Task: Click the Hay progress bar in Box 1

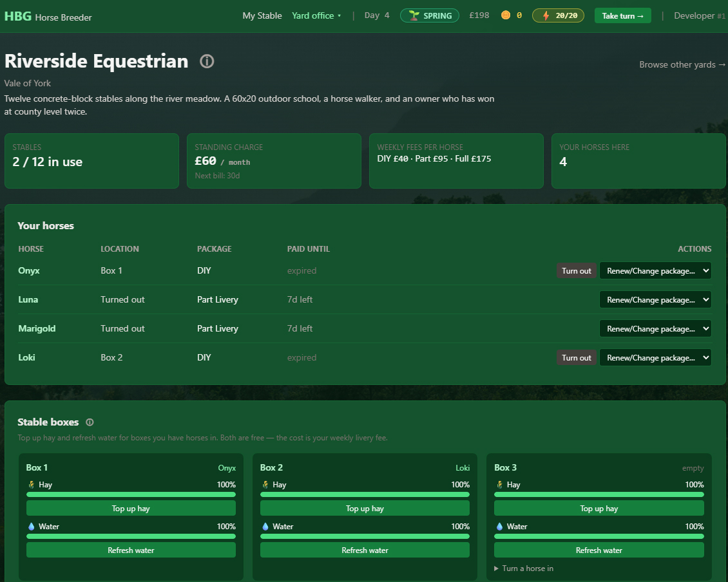Action: [x=131, y=494]
